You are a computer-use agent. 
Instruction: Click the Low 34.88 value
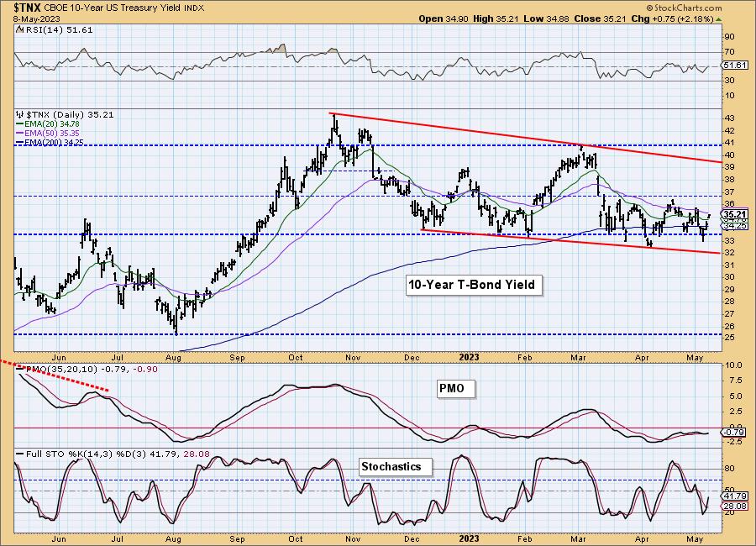pyautogui.click(x=546, y=18)
